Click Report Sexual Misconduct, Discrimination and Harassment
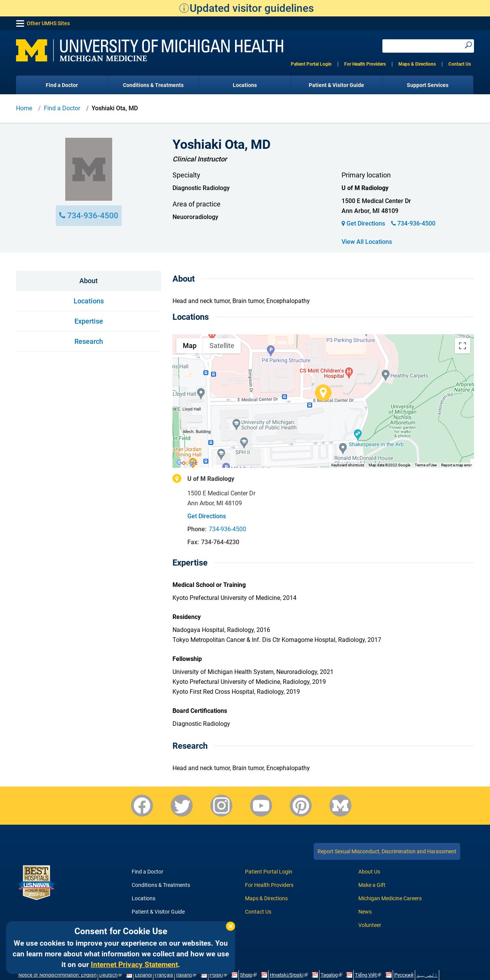490x980 pixels. (387, 851)
